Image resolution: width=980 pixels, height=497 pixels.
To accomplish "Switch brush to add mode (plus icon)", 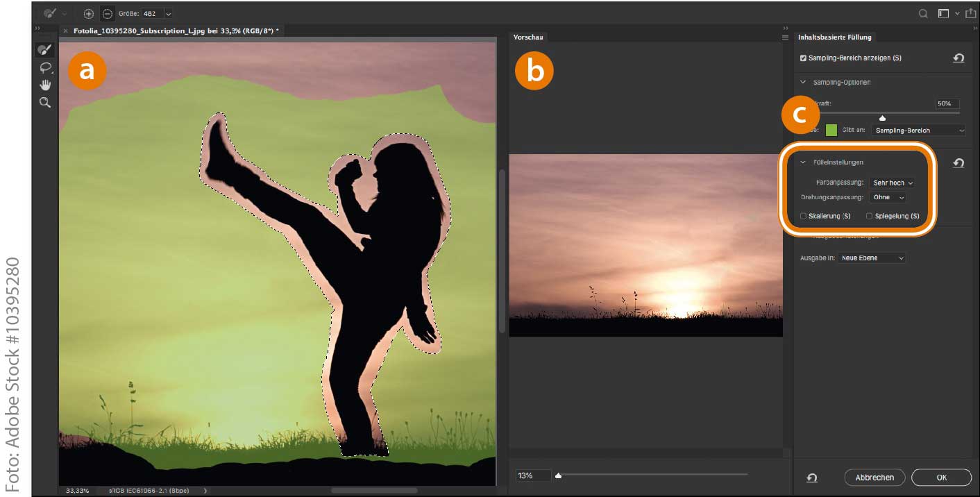I will click(88, 13).
